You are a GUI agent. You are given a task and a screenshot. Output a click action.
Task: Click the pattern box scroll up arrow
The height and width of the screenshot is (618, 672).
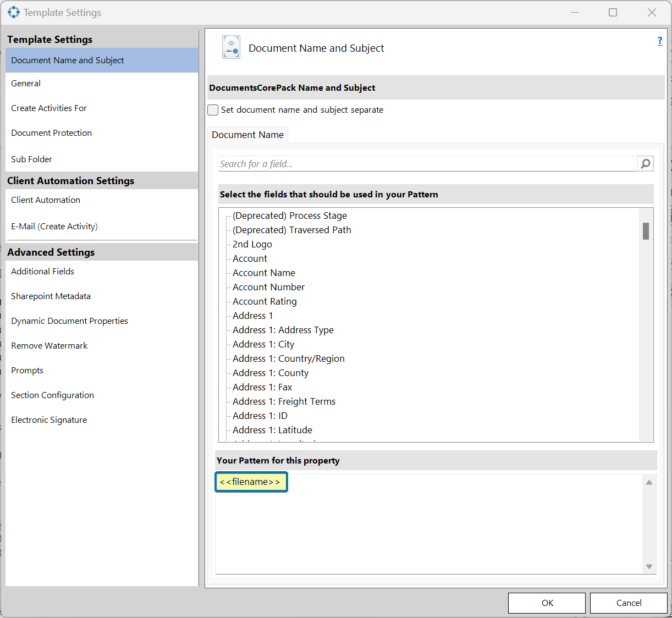[649, 482]
